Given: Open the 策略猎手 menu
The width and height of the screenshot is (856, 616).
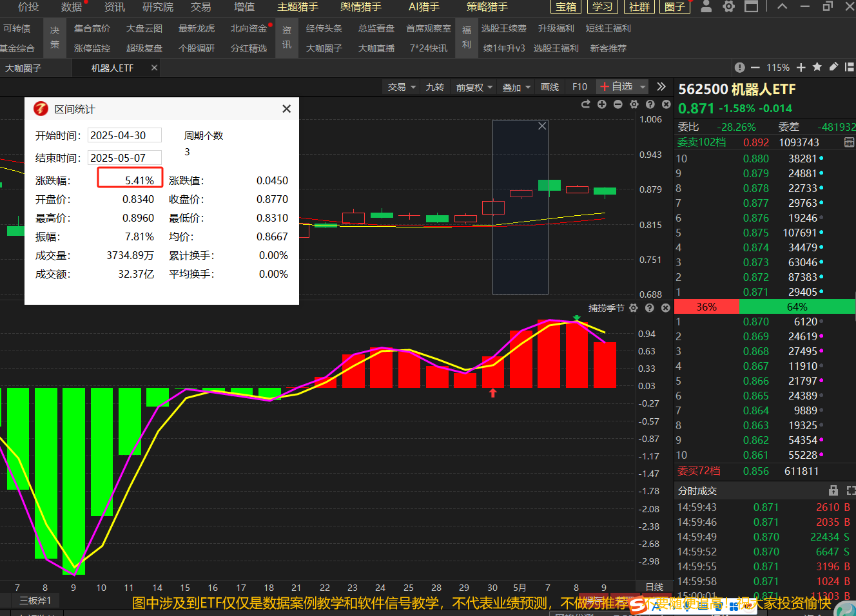Looking at the screenshot, I should pos(487,6).
